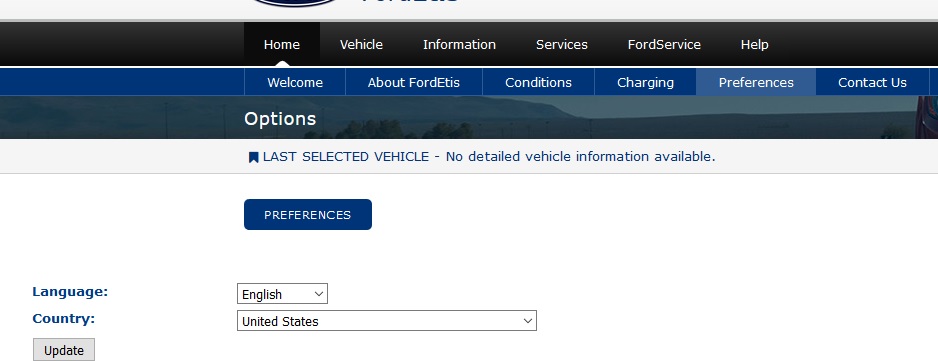The image size is (938, 361).
Task: Expand the Country dropdown showing United States
Action: click(387, 321)
